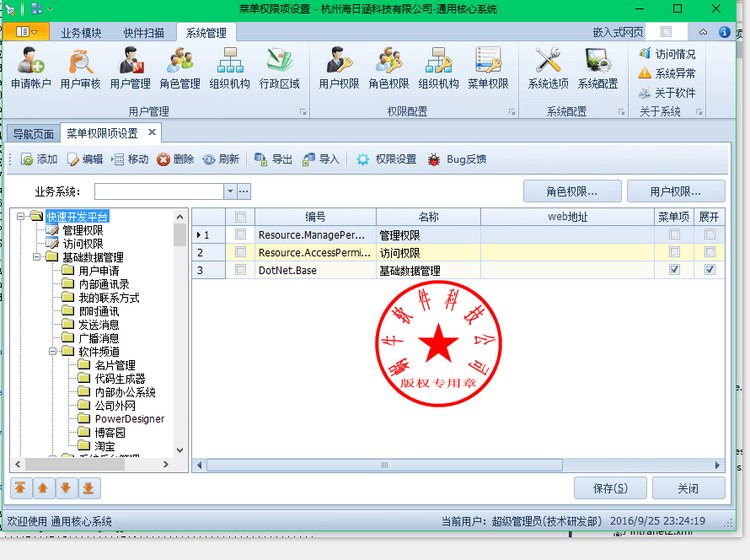The image size is (750, 560).
Task: Open 菜单权限 ribbon icon
Action: click(488, 68)
